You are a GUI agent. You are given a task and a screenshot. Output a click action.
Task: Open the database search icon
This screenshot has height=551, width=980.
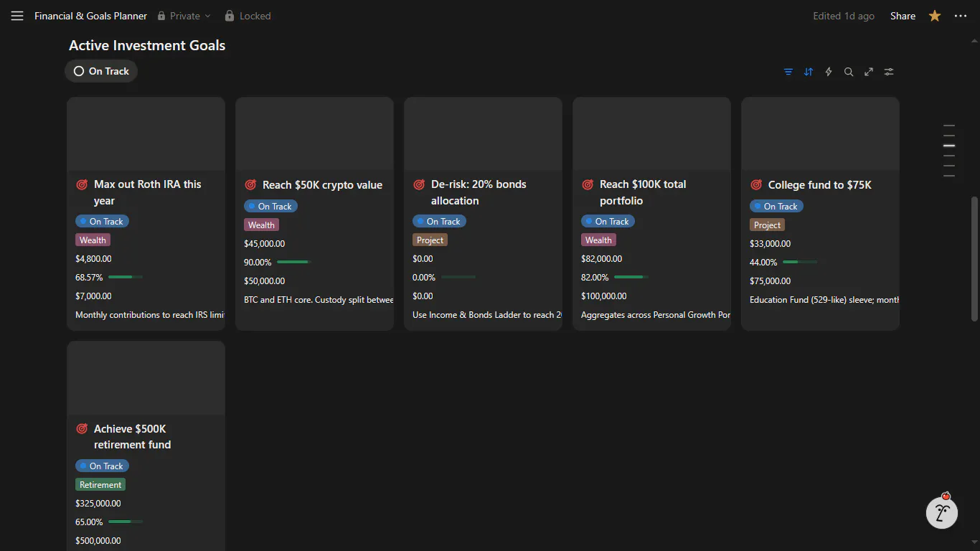tap(849, 72)
